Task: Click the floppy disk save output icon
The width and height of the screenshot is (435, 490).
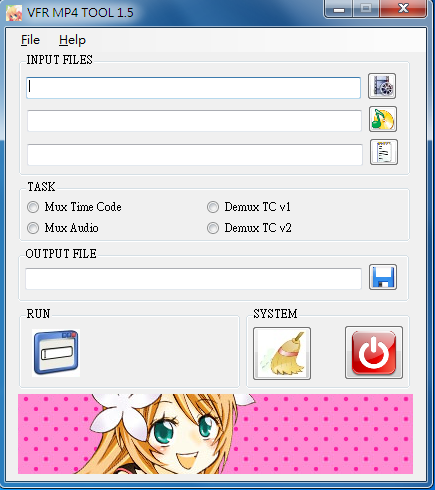Action: coord(383,277)
